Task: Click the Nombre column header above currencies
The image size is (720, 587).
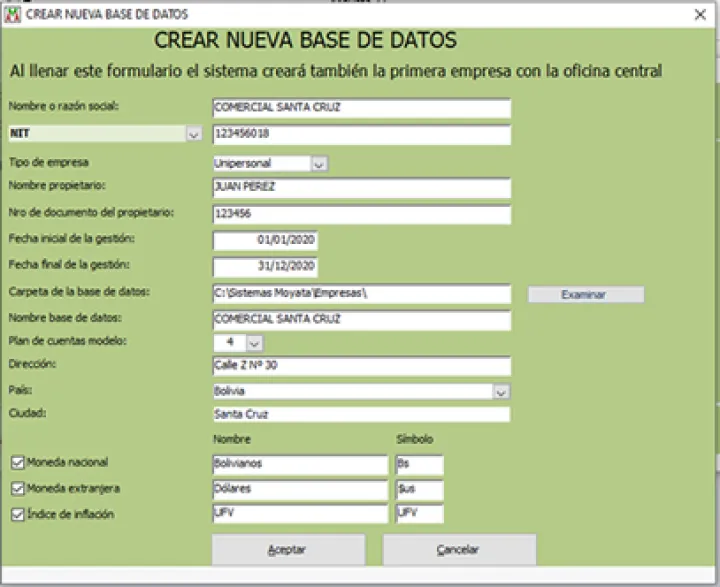Action: coord(232,439)
